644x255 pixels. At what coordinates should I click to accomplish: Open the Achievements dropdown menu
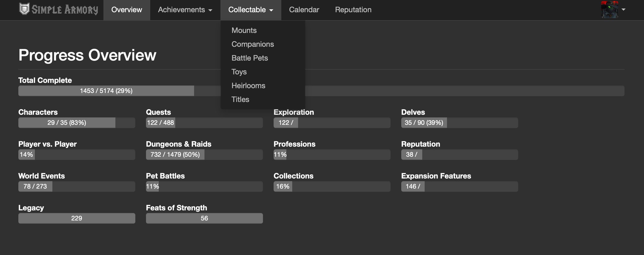tap(185, 10)
